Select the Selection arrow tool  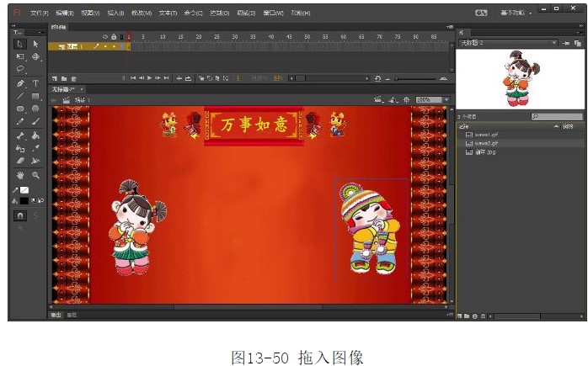(20, 44)
